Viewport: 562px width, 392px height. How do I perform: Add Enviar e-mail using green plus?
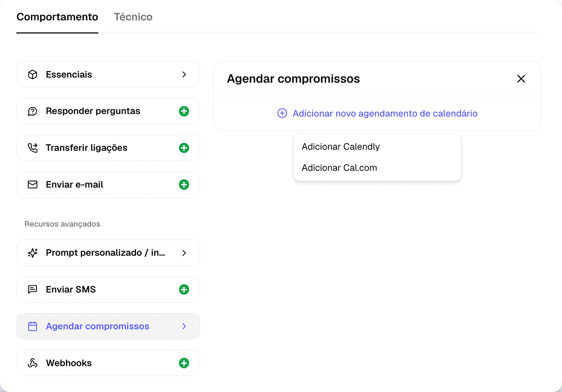tap(184, 185)
